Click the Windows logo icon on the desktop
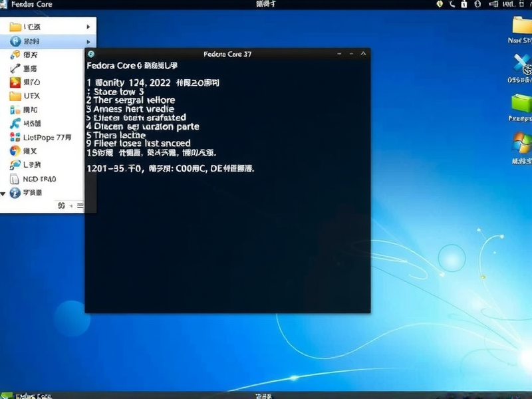Screen dimensions: 532x399 [x=520, y=142]
